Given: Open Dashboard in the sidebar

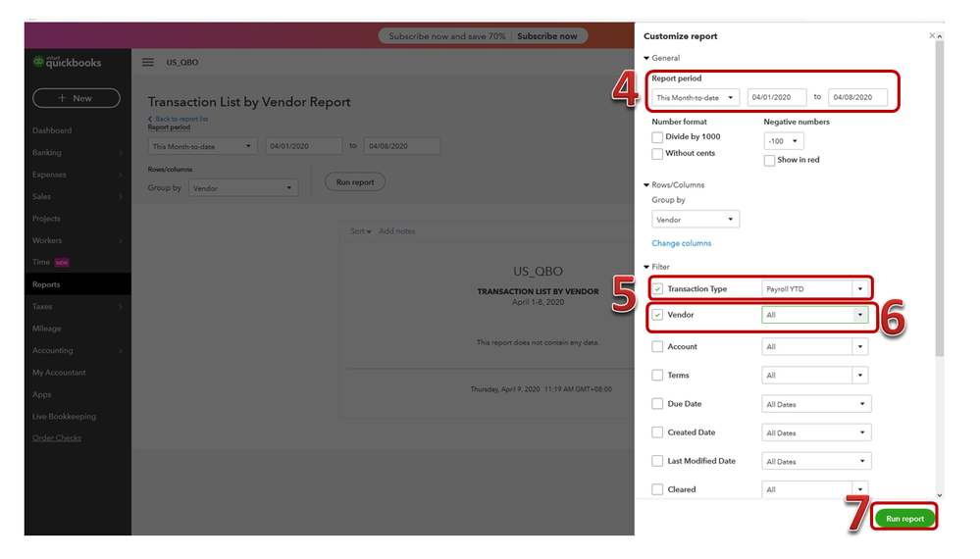Looking at the screenshot, I should point(52,130).
